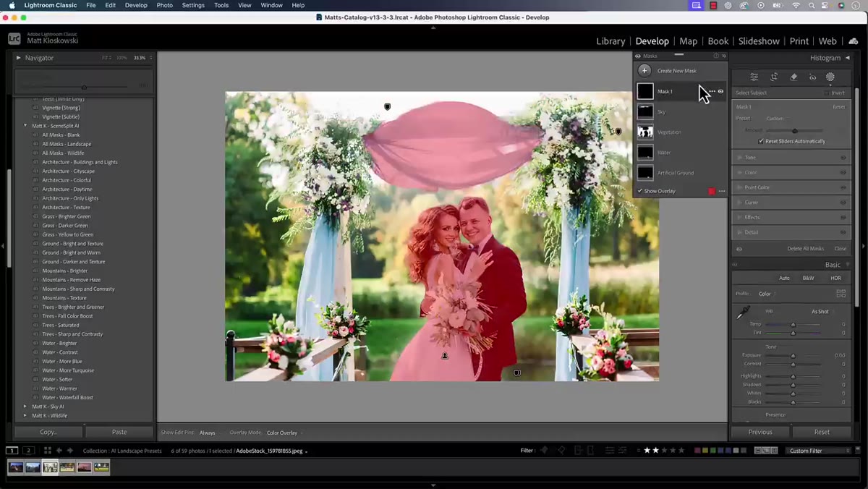Select the Masking tool icon
868x489 pixels.
pyautogui.click(x=830, y=77)
